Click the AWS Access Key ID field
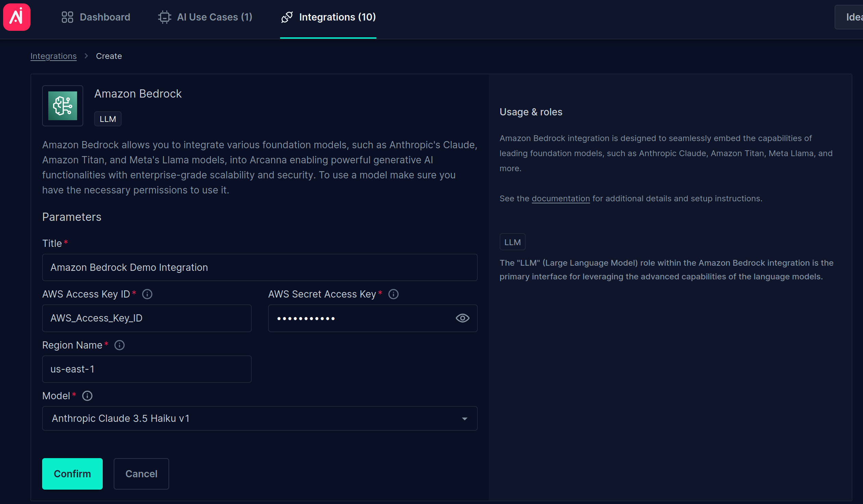The width and height of the screenshot is (863, 504). click(x=147, y=318)
